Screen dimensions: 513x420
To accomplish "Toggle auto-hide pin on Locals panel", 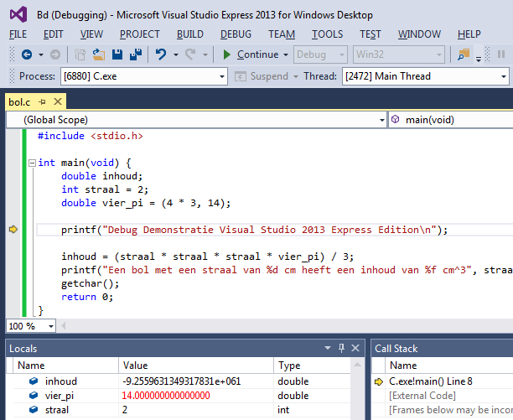I will 341,348.
